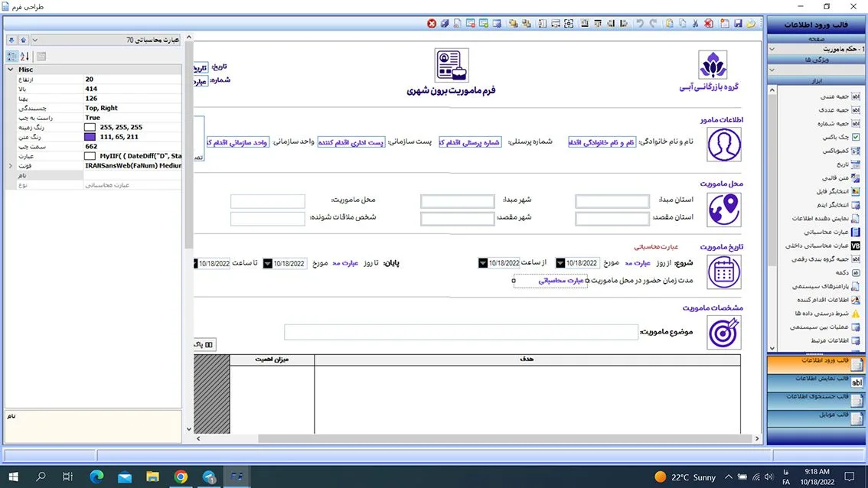Toggle categorized view in the property grid
Screen dimensions: 868x488
(x=11, y=57)
